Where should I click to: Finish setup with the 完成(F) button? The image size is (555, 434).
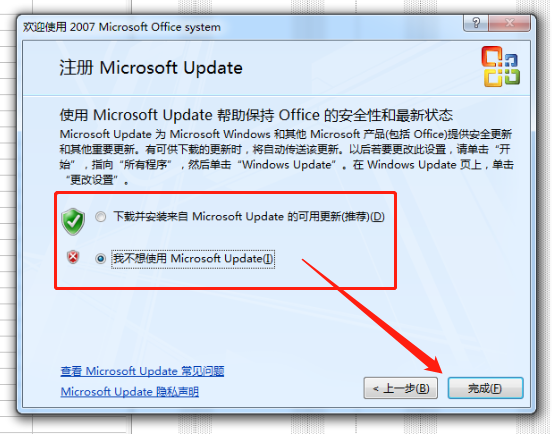[485, 388]
